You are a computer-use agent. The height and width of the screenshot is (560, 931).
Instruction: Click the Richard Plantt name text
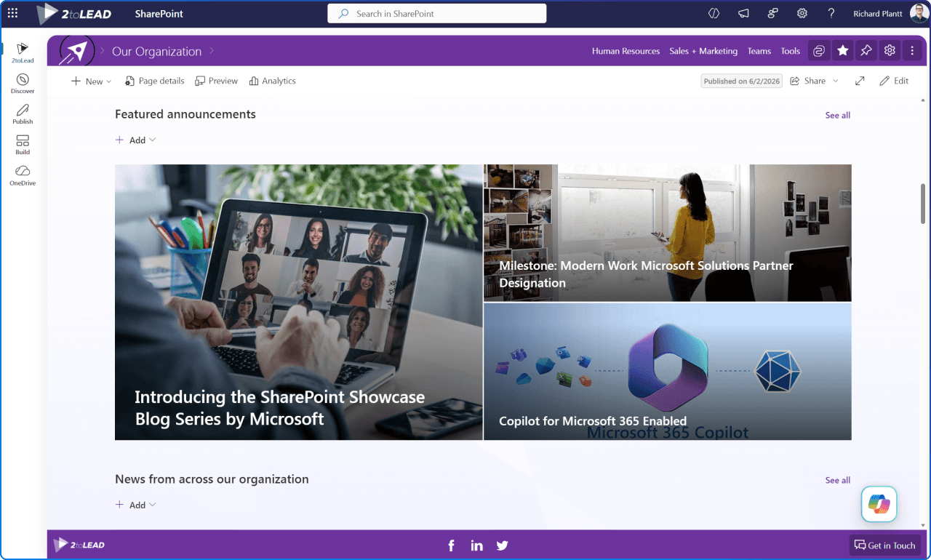click(878, 13)
